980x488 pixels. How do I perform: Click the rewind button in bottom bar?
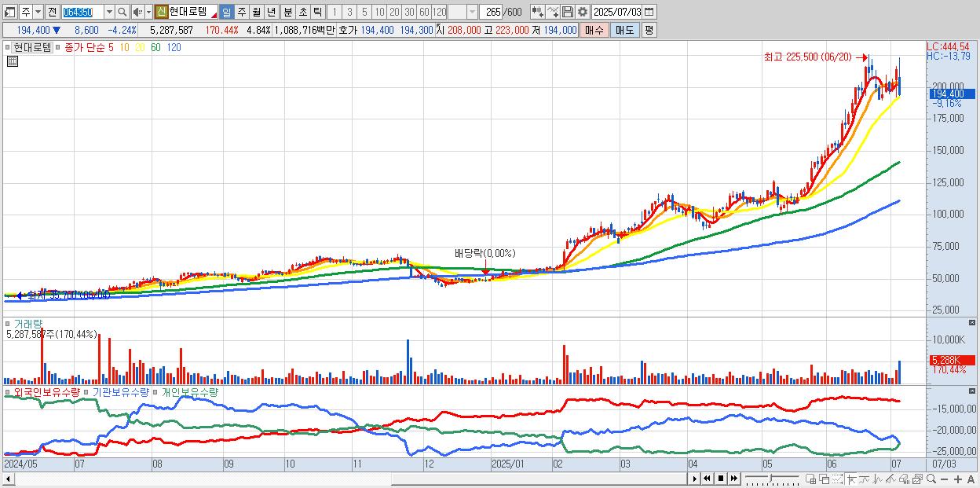pyautogui.click(x=707, y=479)
